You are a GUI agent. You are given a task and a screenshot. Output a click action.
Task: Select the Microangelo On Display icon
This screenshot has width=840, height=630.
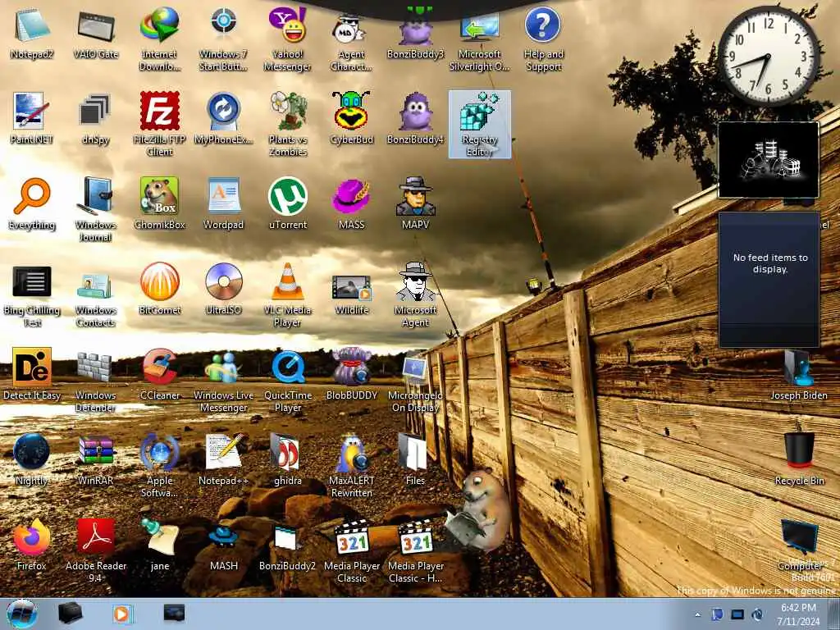pyautogui.click(x=416, y=381)
